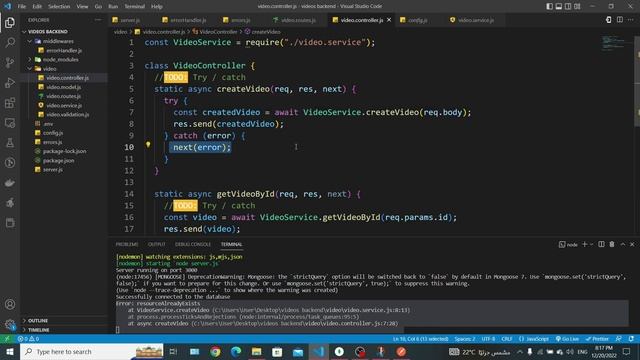Close the terminal panel
This screenshot has width=640, height=360.
(632, 244)
